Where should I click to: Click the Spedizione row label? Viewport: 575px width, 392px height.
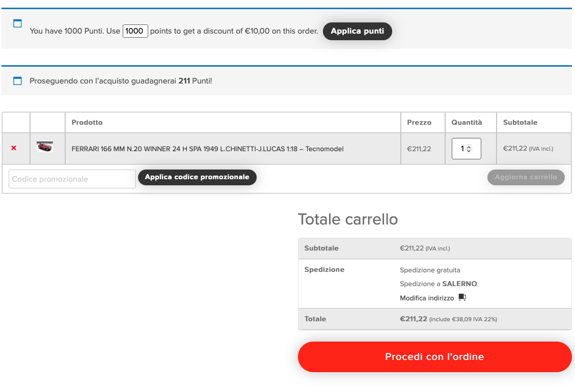(324, 269)
